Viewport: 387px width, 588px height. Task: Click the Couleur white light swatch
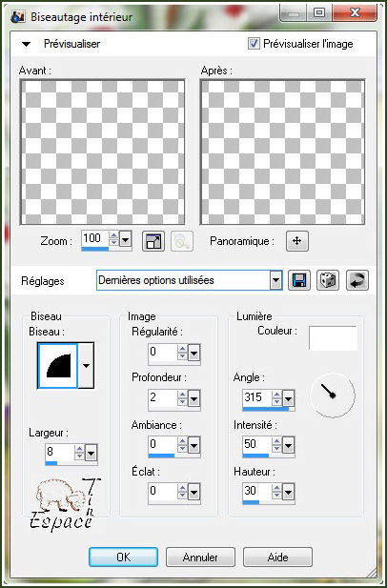(x=333, y=338)
